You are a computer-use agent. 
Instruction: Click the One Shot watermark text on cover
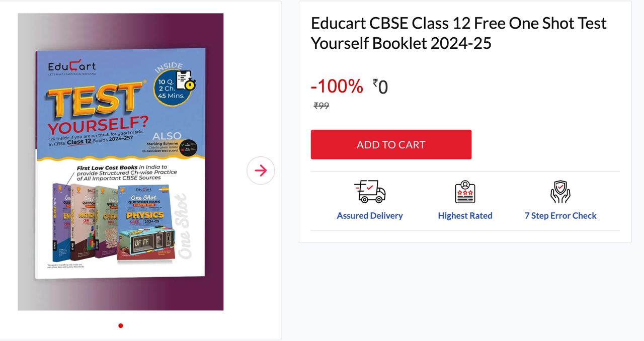click(184, 226)
